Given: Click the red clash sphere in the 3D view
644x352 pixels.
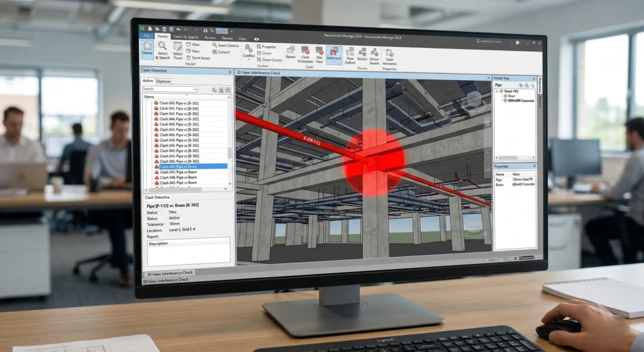Looking at the screenshot, I should tap(374, 162).
